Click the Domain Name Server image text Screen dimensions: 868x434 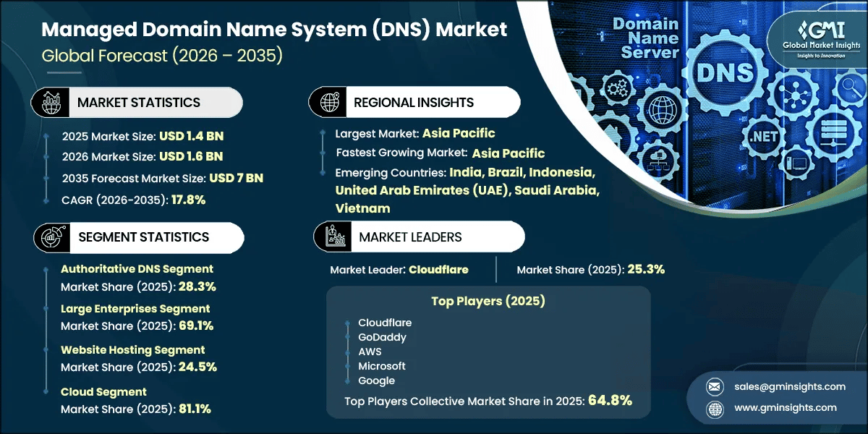pos(646,39)
